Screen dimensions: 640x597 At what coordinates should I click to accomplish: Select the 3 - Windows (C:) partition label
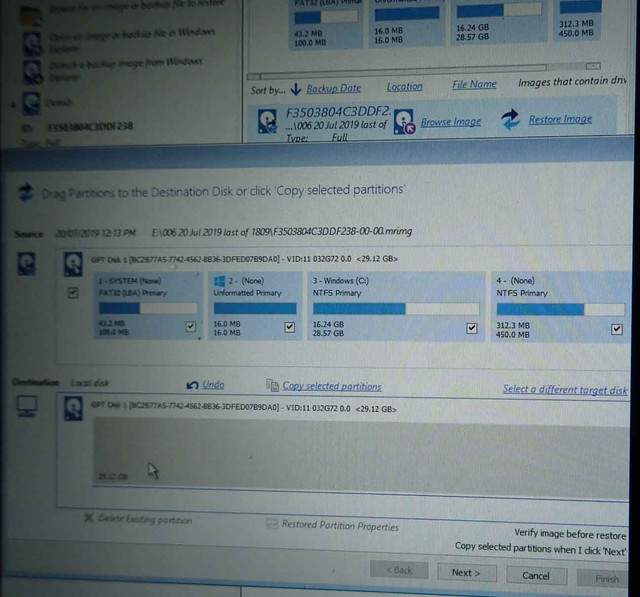(340, 281)
